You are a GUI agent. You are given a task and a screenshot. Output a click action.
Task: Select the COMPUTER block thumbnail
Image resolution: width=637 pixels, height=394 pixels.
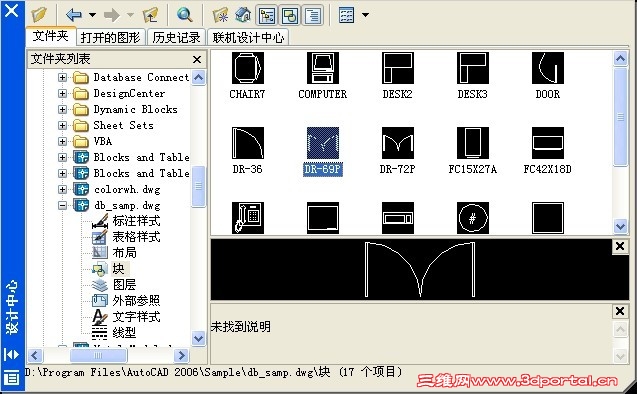323,68
